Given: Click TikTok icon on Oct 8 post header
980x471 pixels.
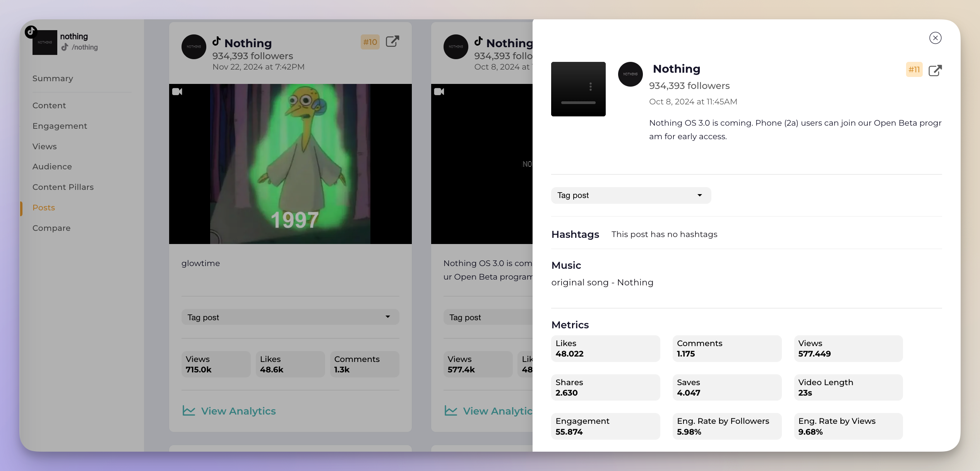Looking at the screenshot, I should tap(479, 41).
